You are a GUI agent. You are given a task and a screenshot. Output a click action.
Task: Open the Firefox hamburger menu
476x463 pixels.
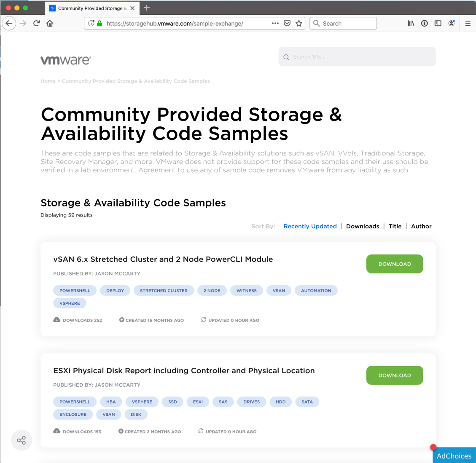468,23
